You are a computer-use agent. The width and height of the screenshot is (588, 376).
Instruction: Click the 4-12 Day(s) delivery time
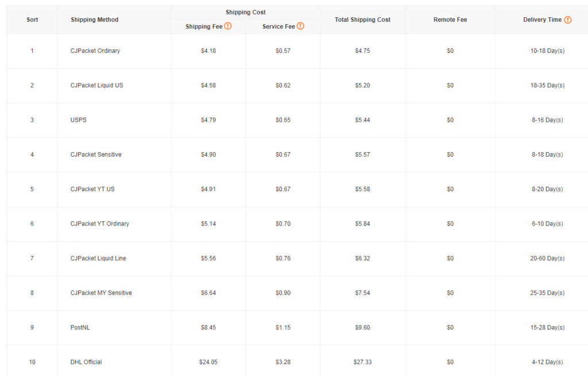click(547, 362)
